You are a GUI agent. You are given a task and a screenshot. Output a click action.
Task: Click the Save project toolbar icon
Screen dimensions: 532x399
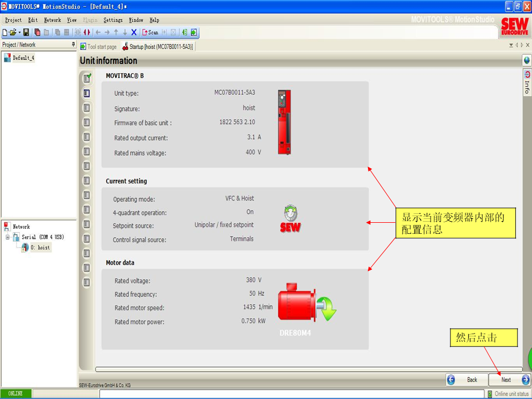(26, 33)
